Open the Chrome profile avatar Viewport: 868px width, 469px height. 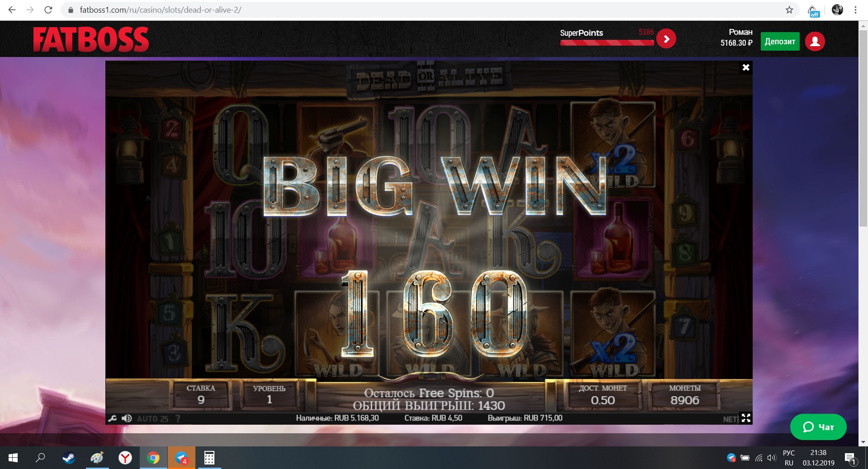point(837,9)
